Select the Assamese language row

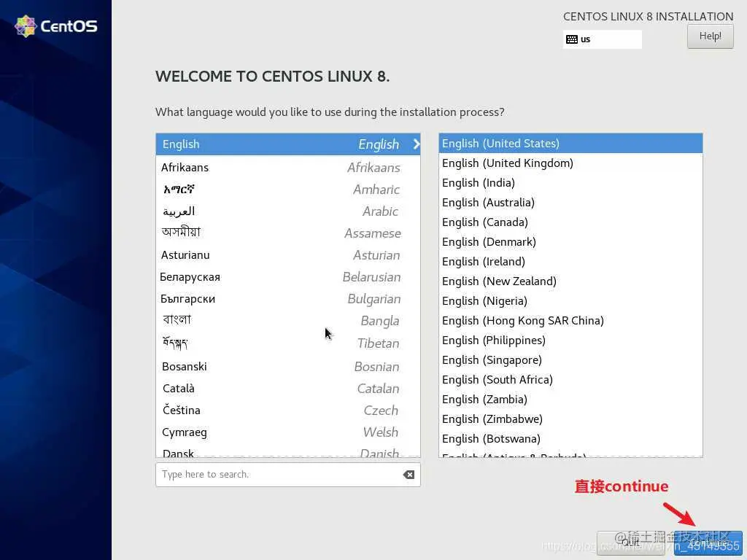(287, 233)
